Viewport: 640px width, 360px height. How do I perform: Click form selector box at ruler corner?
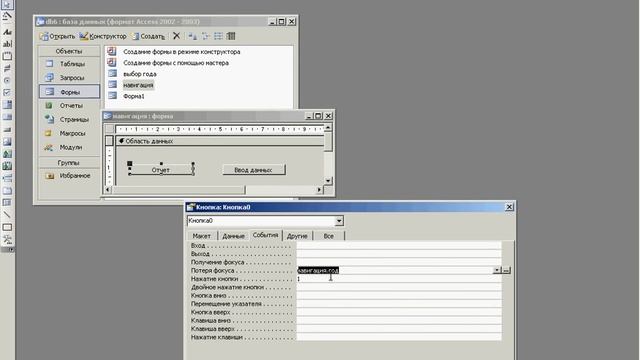click(109, 129)
